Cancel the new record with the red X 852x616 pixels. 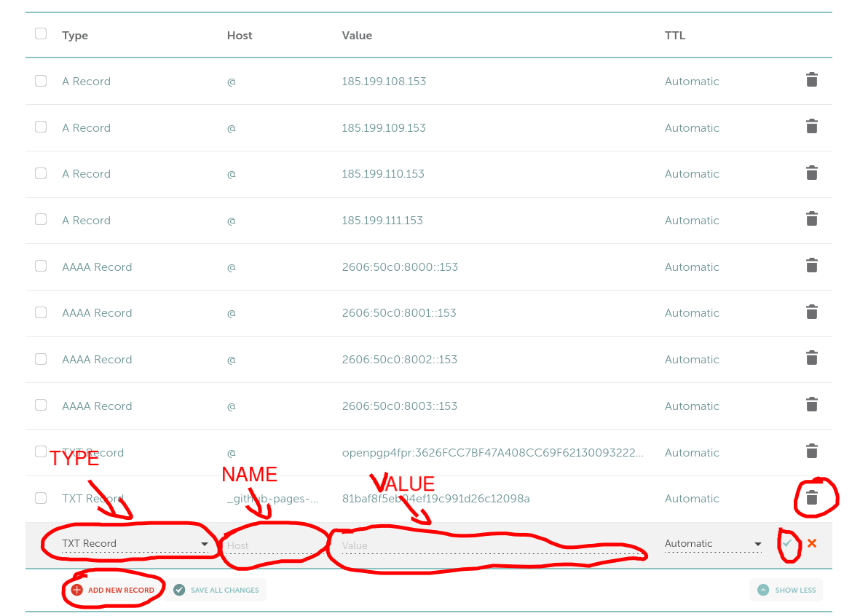click(811, 543)
